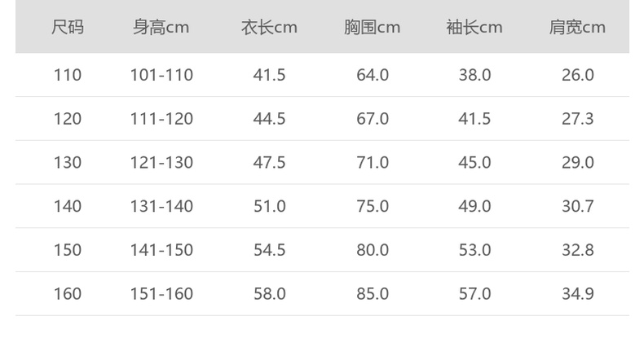Click the sleeve length value 49.0
Image resolution: width=644 pixels, height=351 pixels.
[x=474, y=206]
